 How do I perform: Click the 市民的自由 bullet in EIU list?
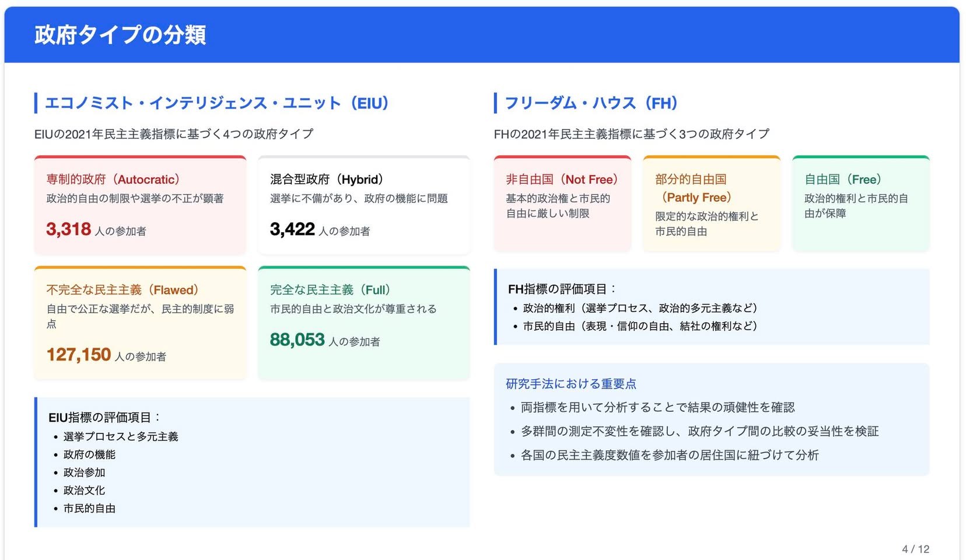(x=89, y=509)
